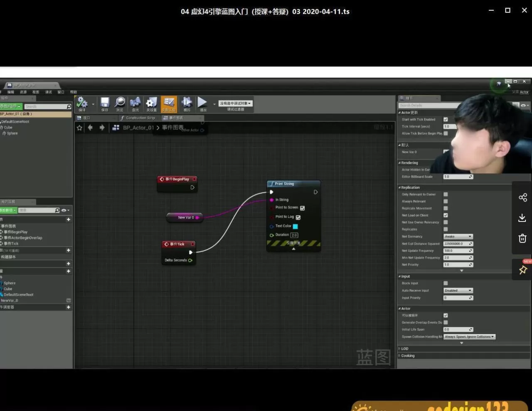Click the 浏览 browse icon in toolbar
The image size is (532, 411).
[x=120, y=103]
